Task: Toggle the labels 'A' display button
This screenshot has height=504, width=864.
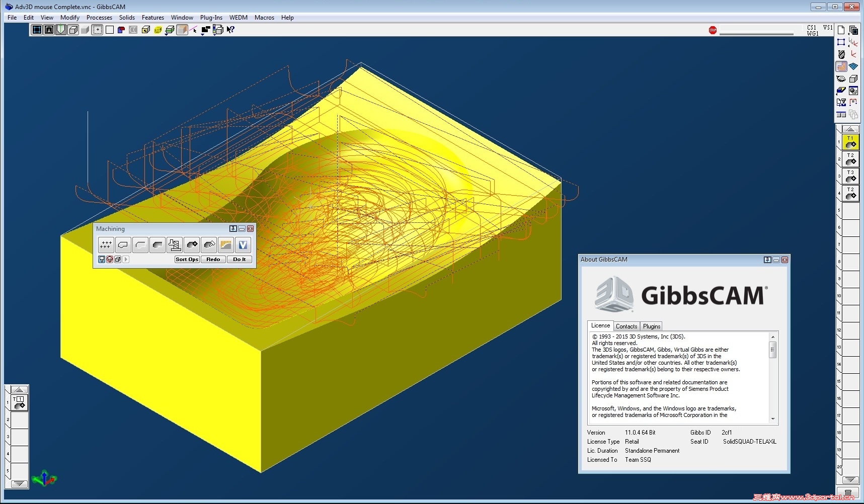Action: coord(49,30)
